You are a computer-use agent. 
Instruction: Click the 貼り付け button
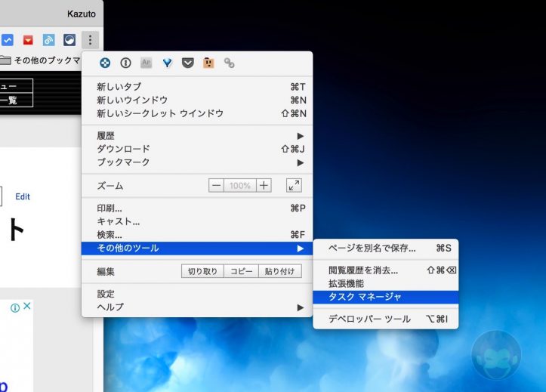point(280,271)
